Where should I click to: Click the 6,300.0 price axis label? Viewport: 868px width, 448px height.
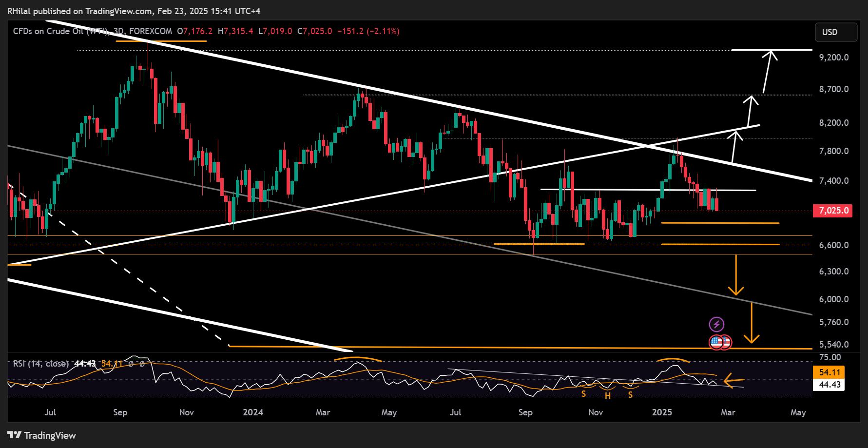(x=834, y=272)
